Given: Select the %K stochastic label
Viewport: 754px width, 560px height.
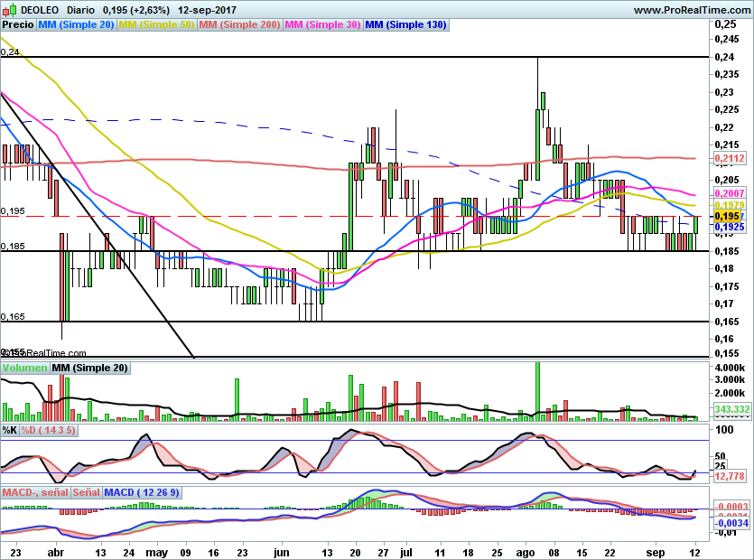Looking at the screenshot, I should click(9, 431).
